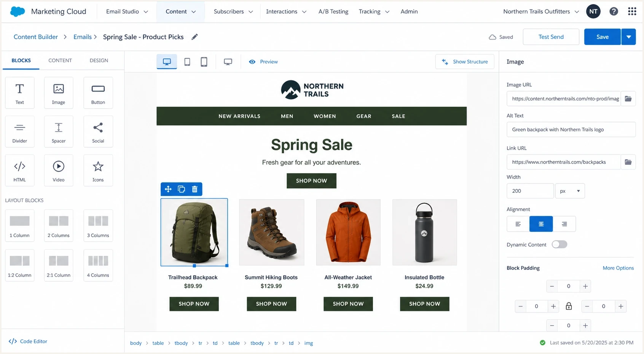Switch to tablet preview mode
Image resolution: width=644 pixels, height=354 pixels.
pyautogui.click(x=187, y=62)
